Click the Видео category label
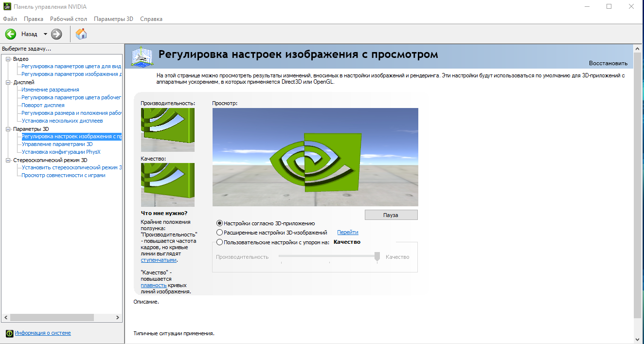This screenshot has height=344, width=644. click(21, 59)
